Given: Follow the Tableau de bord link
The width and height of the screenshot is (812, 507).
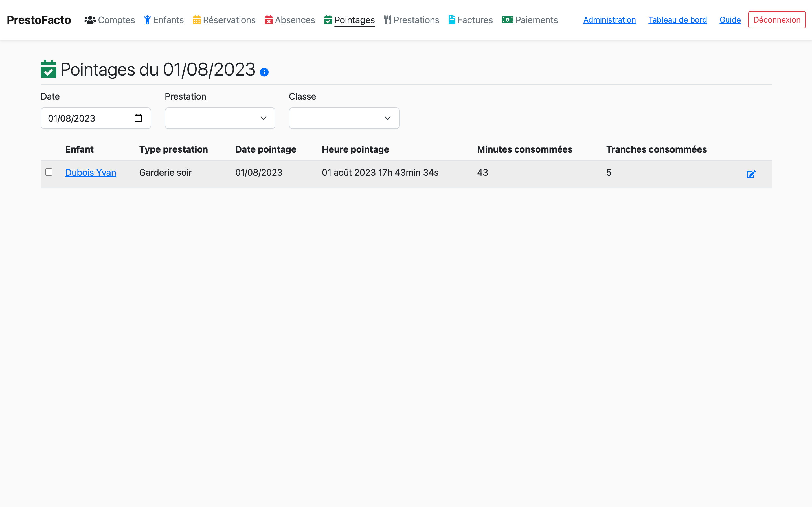Looking at the screenshot, I should click(677, 20).
